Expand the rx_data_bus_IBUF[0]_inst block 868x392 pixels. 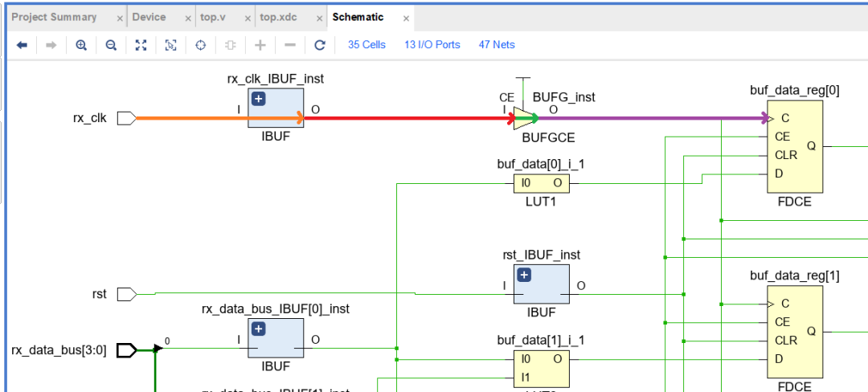(x=259, y=329)
